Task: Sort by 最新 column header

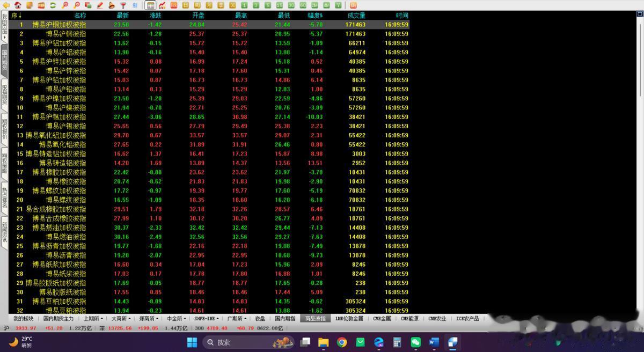Action: click(x=122, y=16)
